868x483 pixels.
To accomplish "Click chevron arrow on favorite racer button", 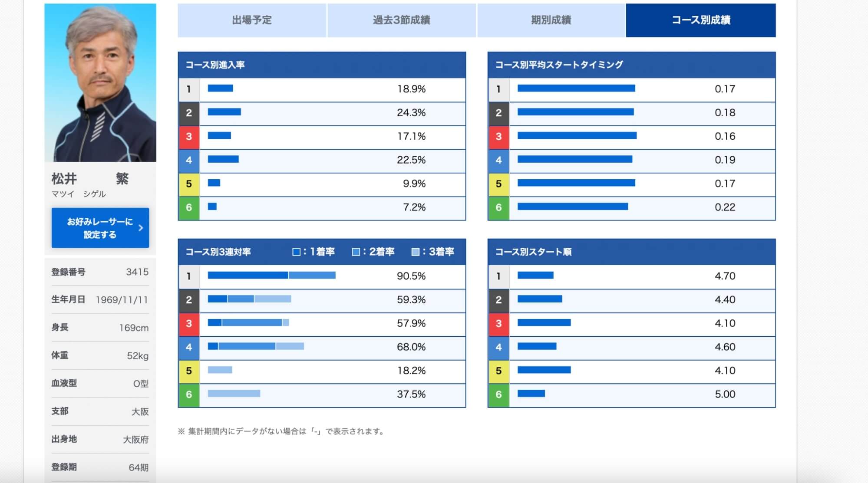I will point(141,228).
